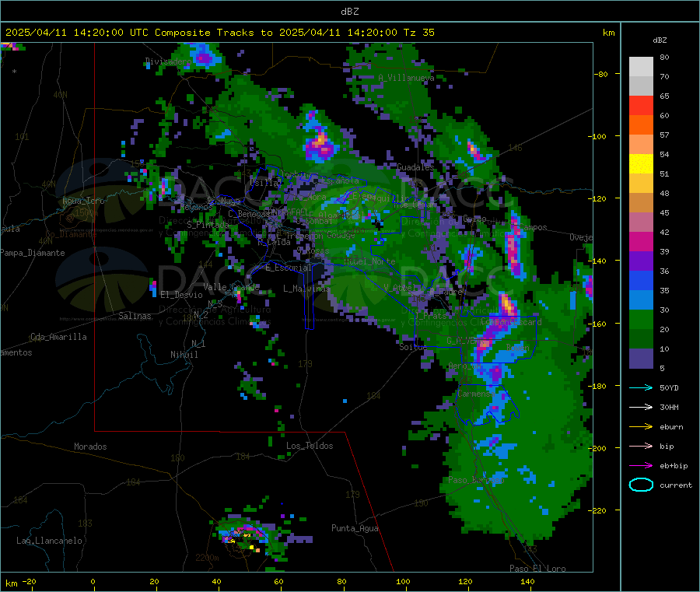Click the 'km' label at bottom left
This screenshot has height=592, width=700.
pyautogui.click(x=12, y=583)
